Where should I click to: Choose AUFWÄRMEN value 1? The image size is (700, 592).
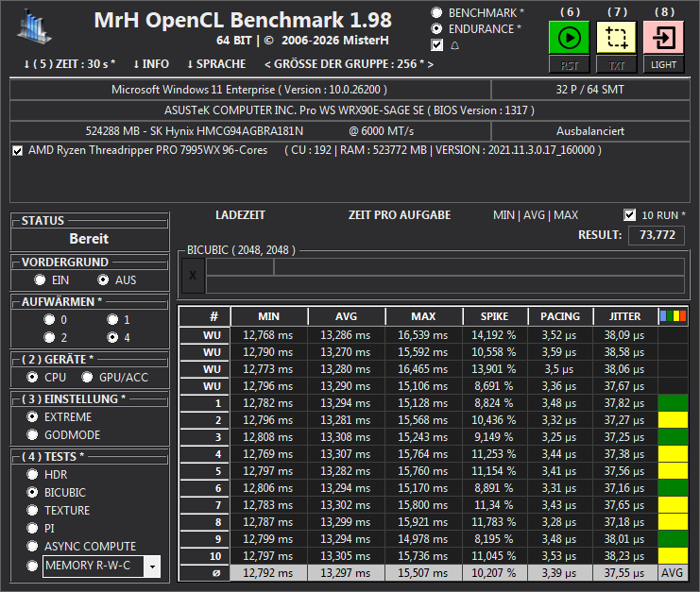click(x=112, y=319)
